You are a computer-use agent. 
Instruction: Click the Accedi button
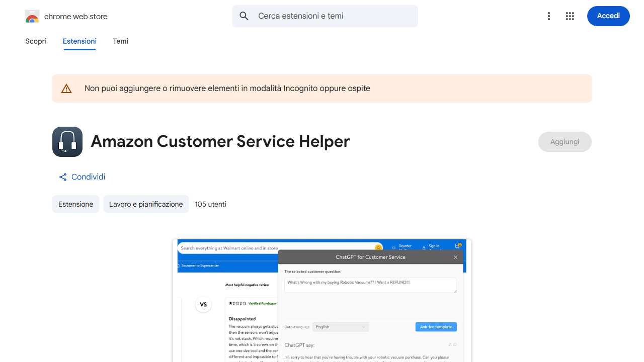[x=608, y=16]
